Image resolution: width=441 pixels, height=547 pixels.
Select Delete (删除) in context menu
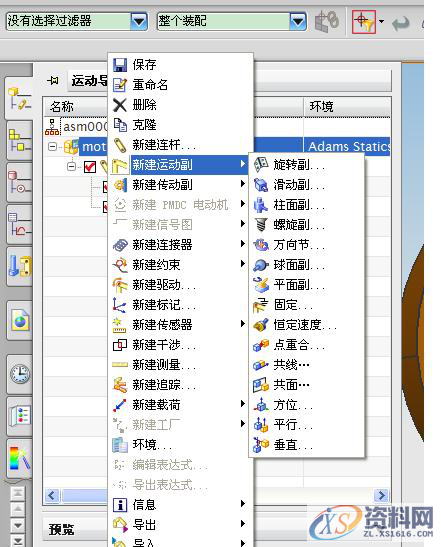coord(180,105)
